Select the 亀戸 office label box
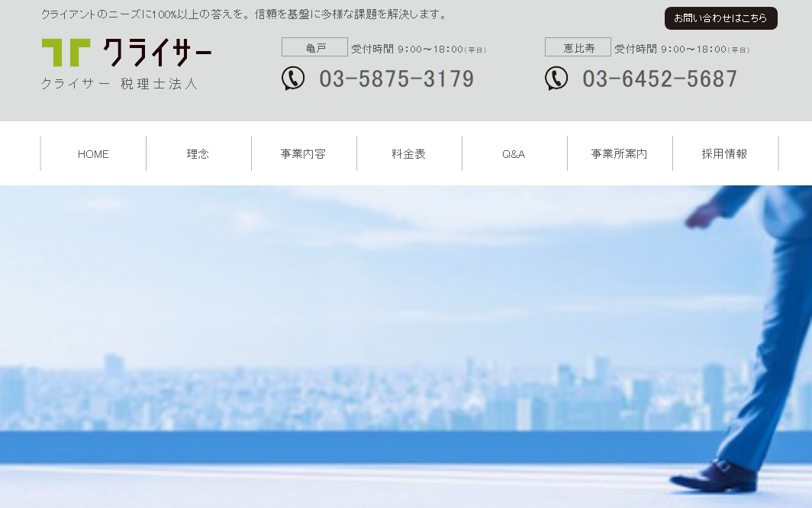Screen dimensions: 812x508 point(314,47)
